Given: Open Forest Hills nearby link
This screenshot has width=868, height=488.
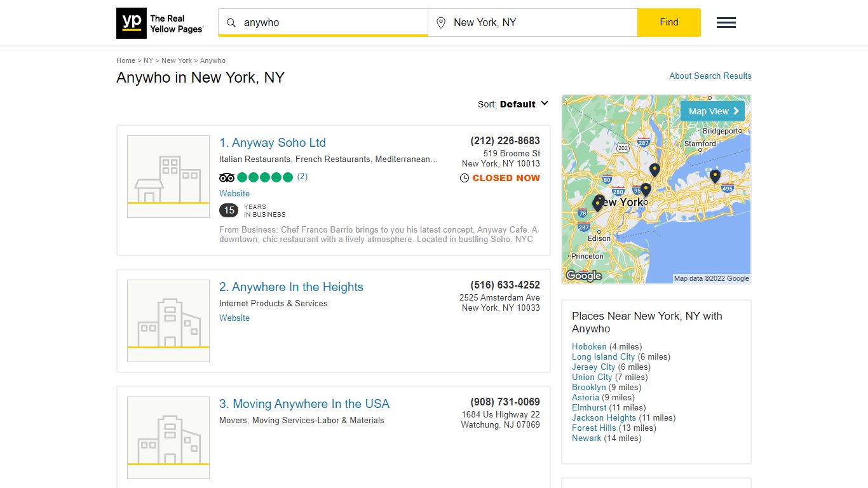Looking at the screenshot, I should (594, 428).
